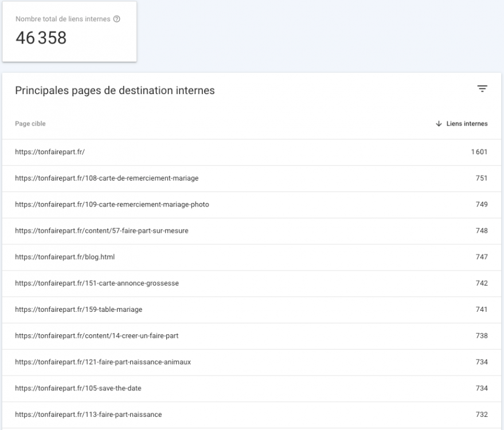
Task: Toggle sort arrow beside Liens internes
Action: click(x=439, y=124)
